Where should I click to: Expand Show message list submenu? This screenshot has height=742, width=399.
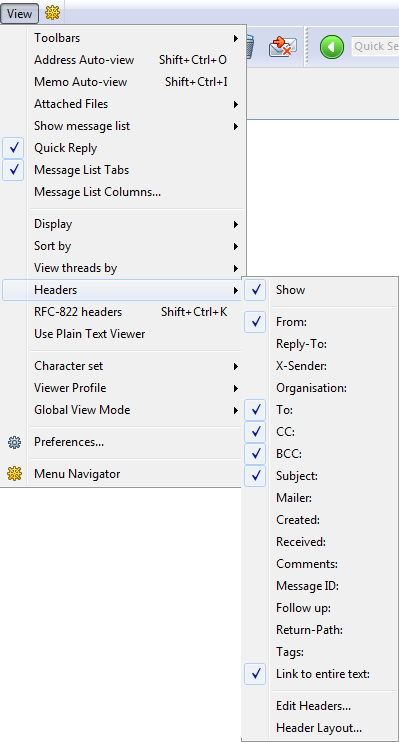click(123, 126)
